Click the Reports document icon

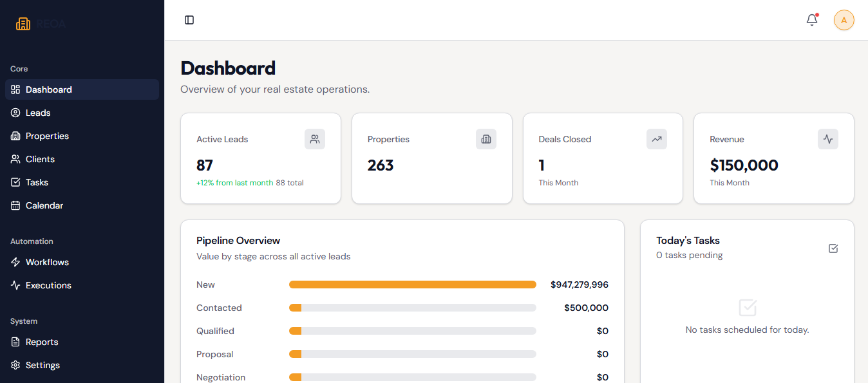click(x=15, y=342)
